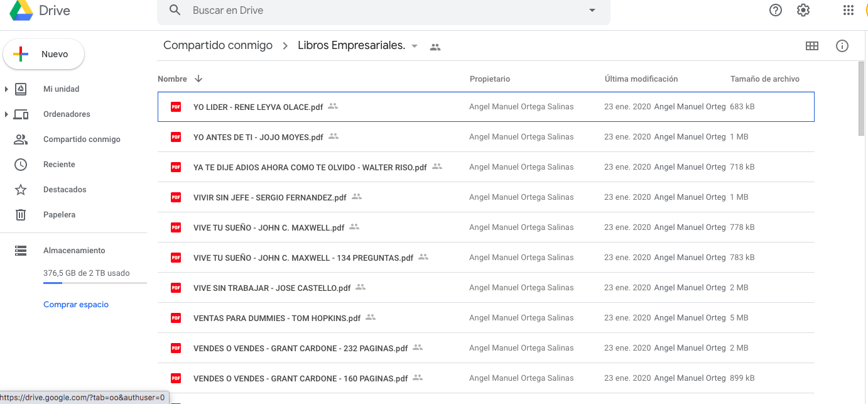Click the Google Drive logo
This screenshot has width=868, height=404.
[x=21, y=11]
